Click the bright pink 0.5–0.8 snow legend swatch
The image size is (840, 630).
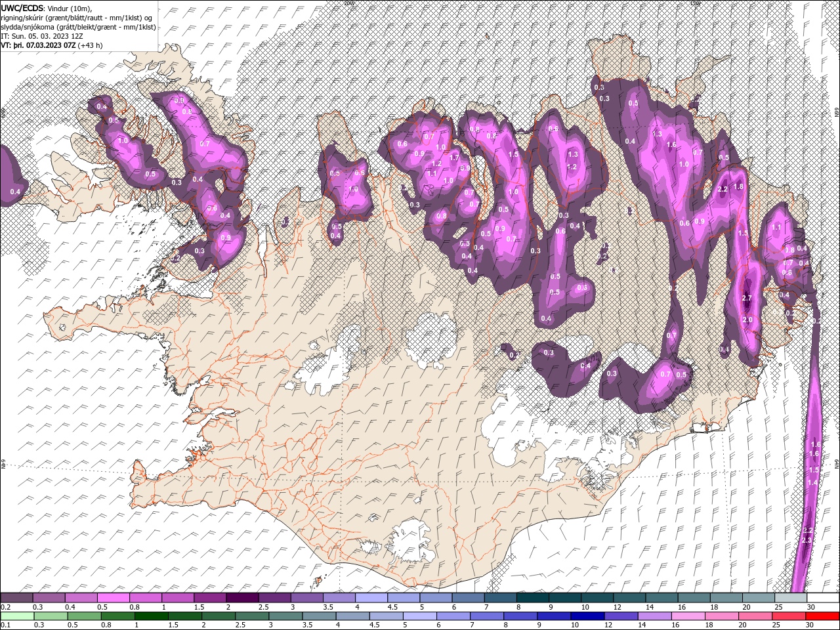pos(113,598)
